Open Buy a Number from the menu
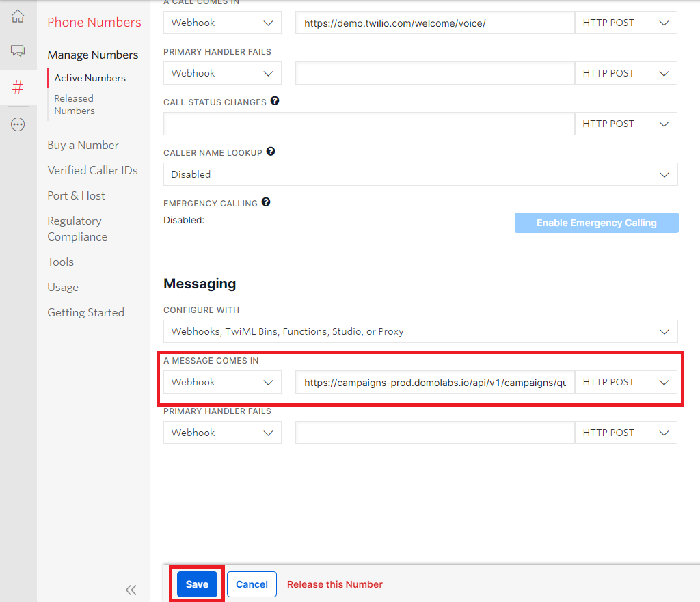The height and width of the screenshot is (602, 700). [82, 145]
